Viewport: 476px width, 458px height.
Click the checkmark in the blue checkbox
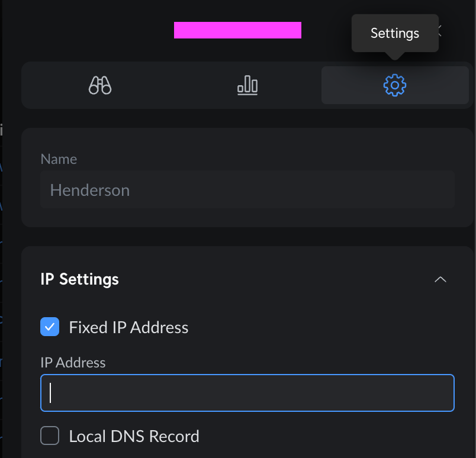coord(50,327)
